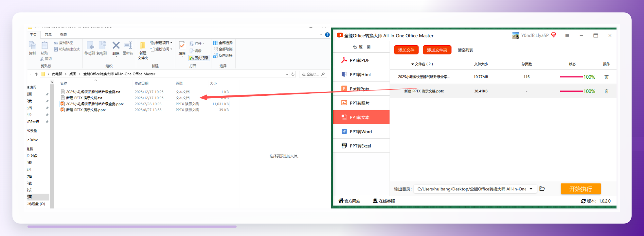The height and width of the screenshot is (236, 644).
Task: Select the PPT转图片 conversion option
Action: (361, 103)
